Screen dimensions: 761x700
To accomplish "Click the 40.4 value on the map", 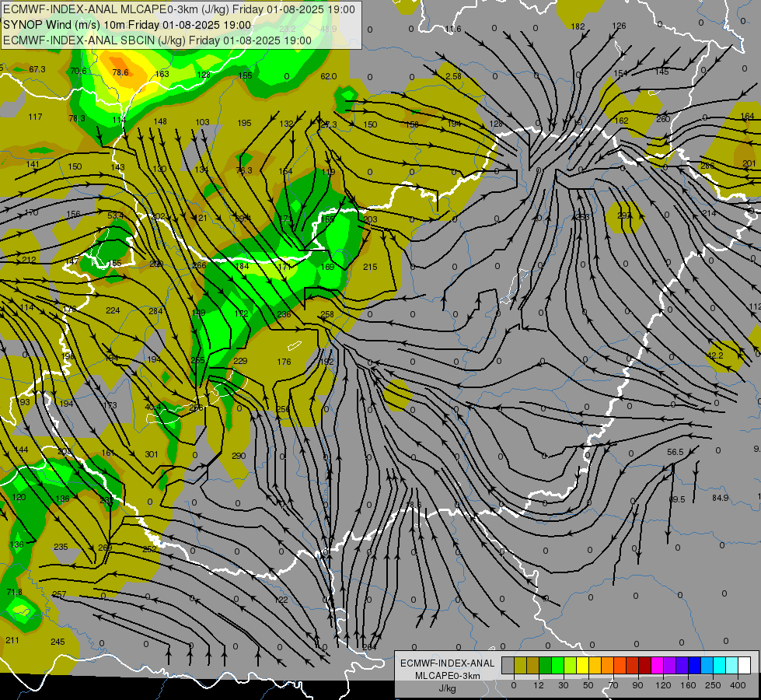I will coord(153,407).
